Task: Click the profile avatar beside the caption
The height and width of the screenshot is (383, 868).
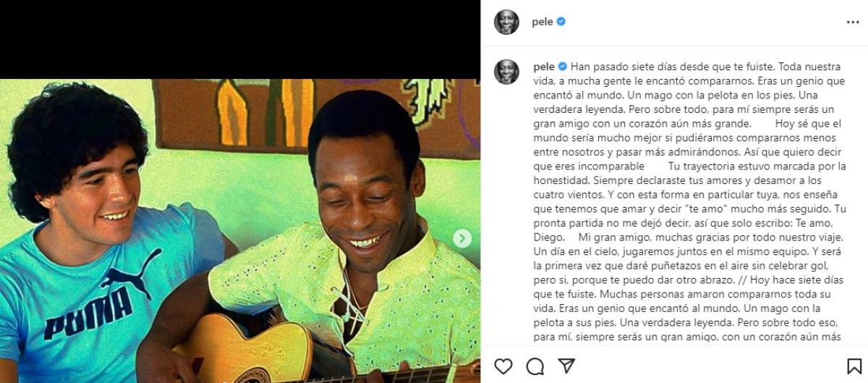Action: tap(506, 72)
